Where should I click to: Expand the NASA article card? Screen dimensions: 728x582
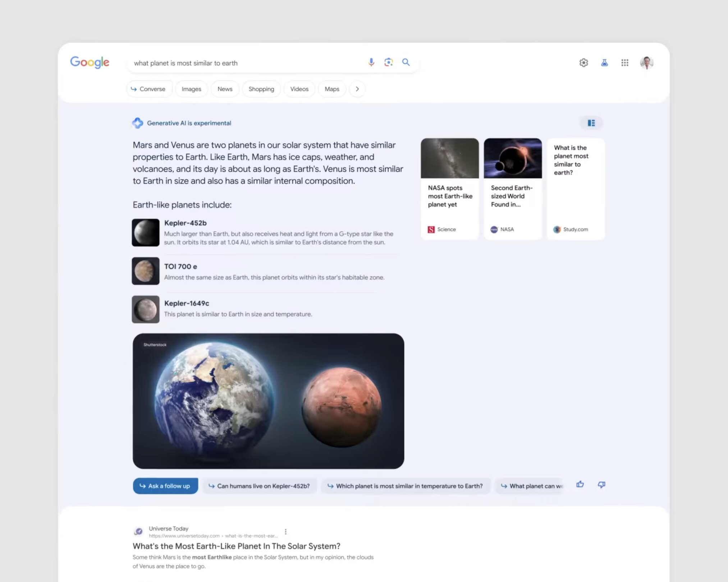512,188
